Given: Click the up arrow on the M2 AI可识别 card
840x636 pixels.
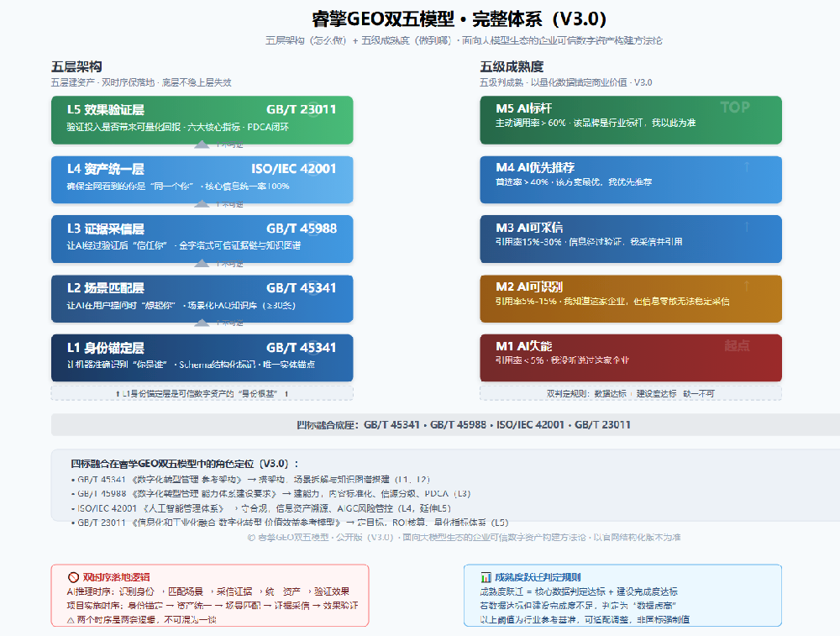Looking at the screenshot, I should click(746, 286).
